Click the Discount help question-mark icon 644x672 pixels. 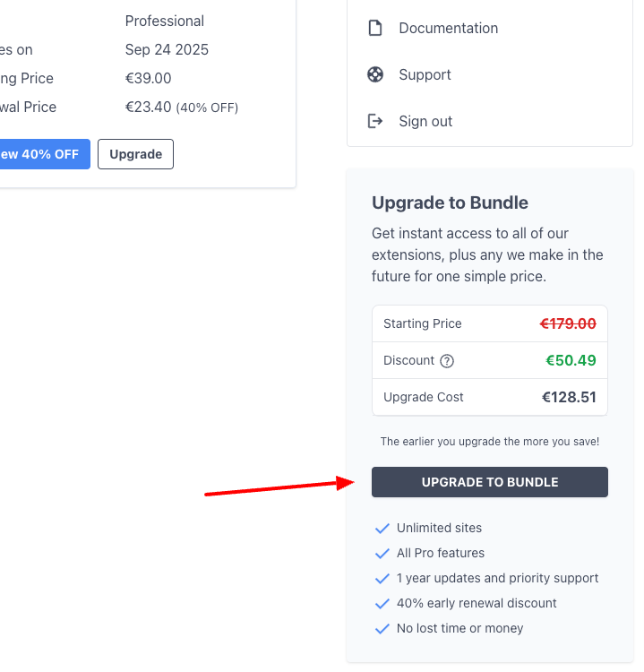tap(447, 361)
